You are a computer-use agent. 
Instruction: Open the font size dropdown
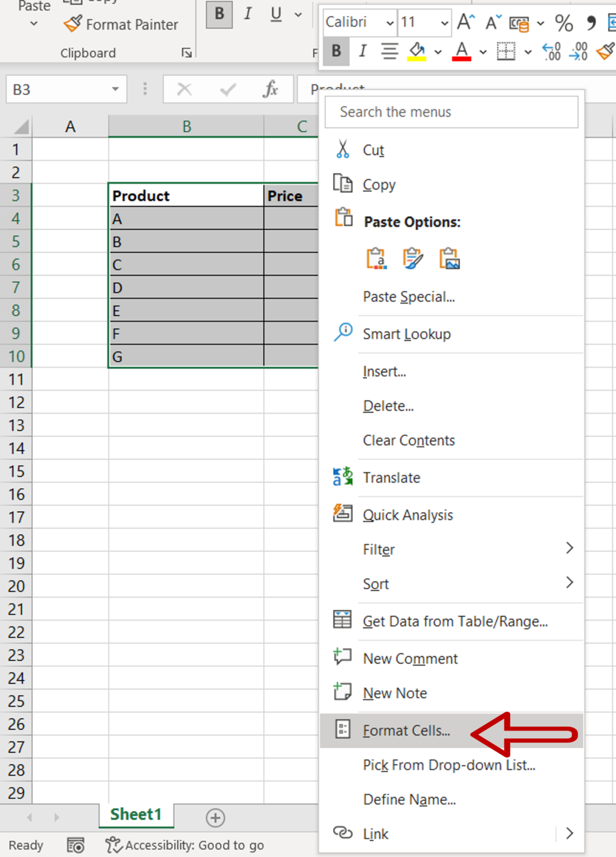point(445,23)
